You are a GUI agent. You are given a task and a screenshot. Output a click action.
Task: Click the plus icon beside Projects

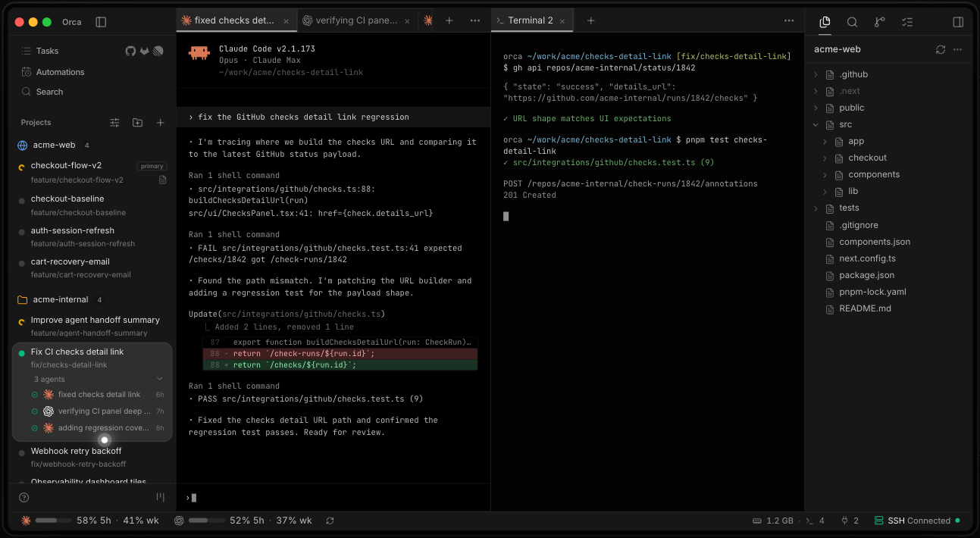[160, 122]
